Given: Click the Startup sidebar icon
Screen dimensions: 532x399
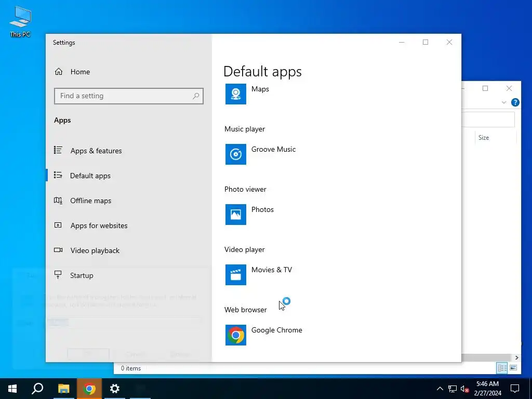Looking at the screenshot, I should (58, 275).
